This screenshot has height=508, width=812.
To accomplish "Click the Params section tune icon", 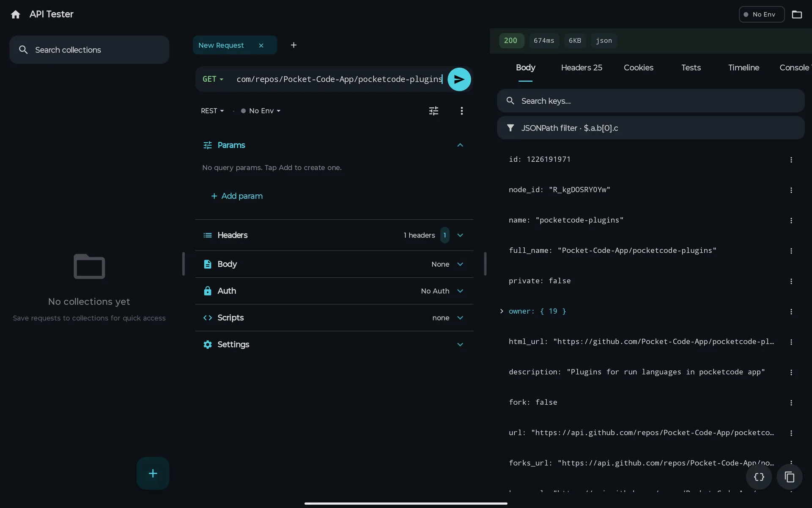I will 207,145.
